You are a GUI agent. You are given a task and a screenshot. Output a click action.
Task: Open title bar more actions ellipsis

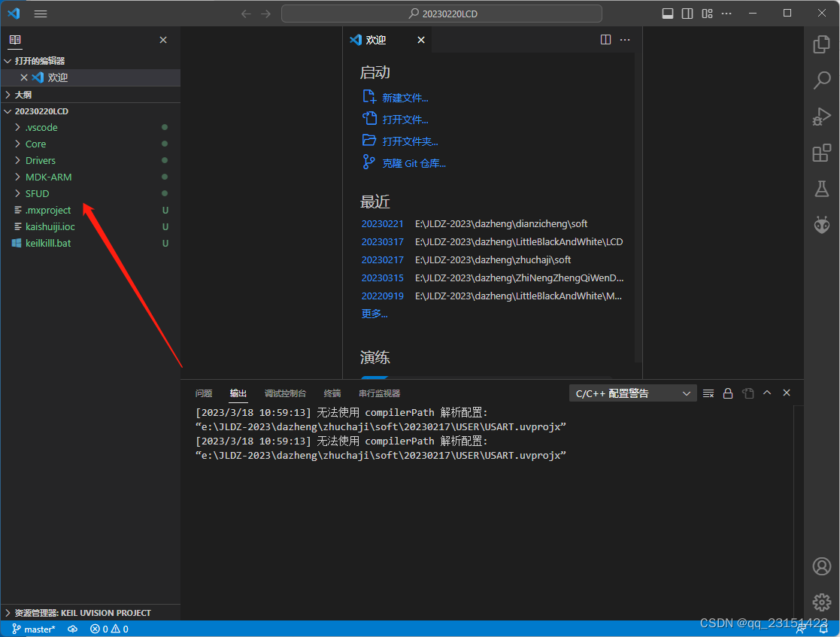pyautogui.click(x=726, y=14)
